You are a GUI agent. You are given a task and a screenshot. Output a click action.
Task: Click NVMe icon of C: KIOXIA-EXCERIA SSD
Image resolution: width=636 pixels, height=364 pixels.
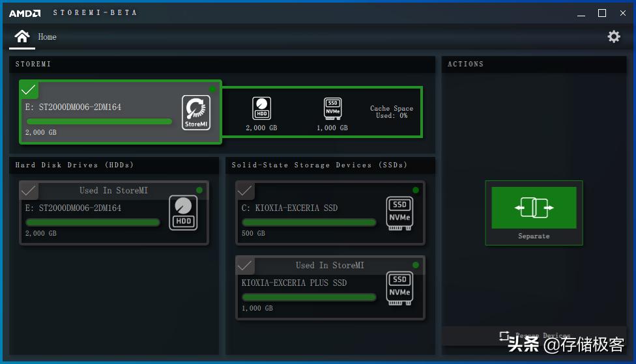399,213
